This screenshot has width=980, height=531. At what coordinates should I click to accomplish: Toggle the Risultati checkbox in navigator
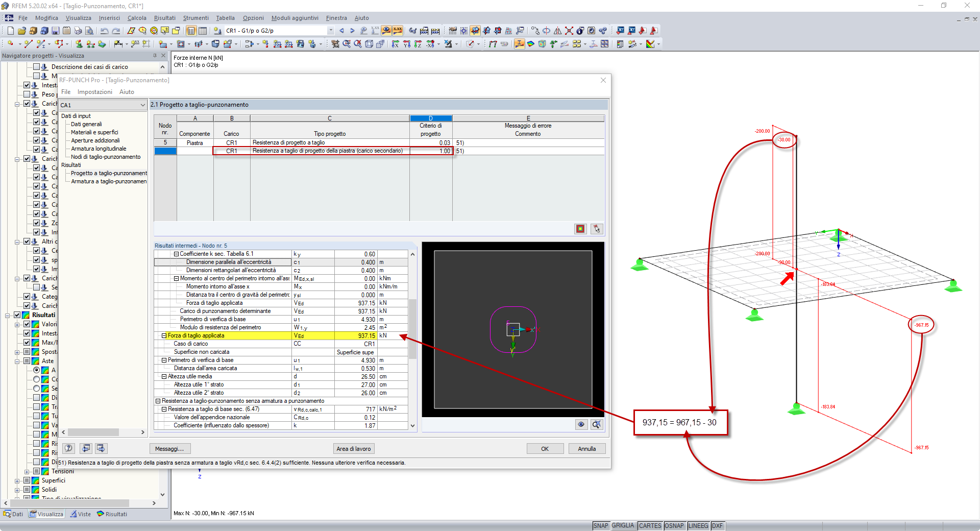click(x=17, y=315)
